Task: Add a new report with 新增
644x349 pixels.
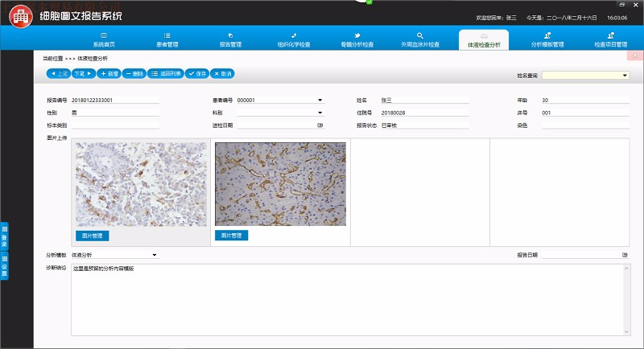Action: coord(109,74)
